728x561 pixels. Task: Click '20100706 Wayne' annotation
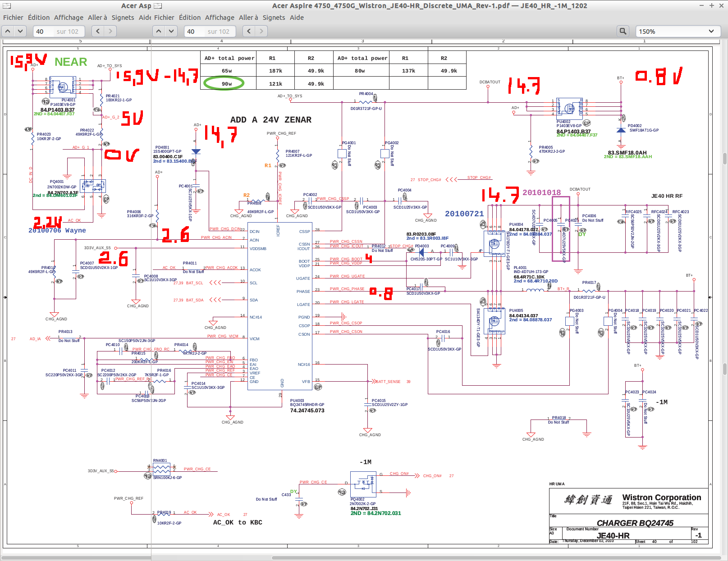pos(57,230)
